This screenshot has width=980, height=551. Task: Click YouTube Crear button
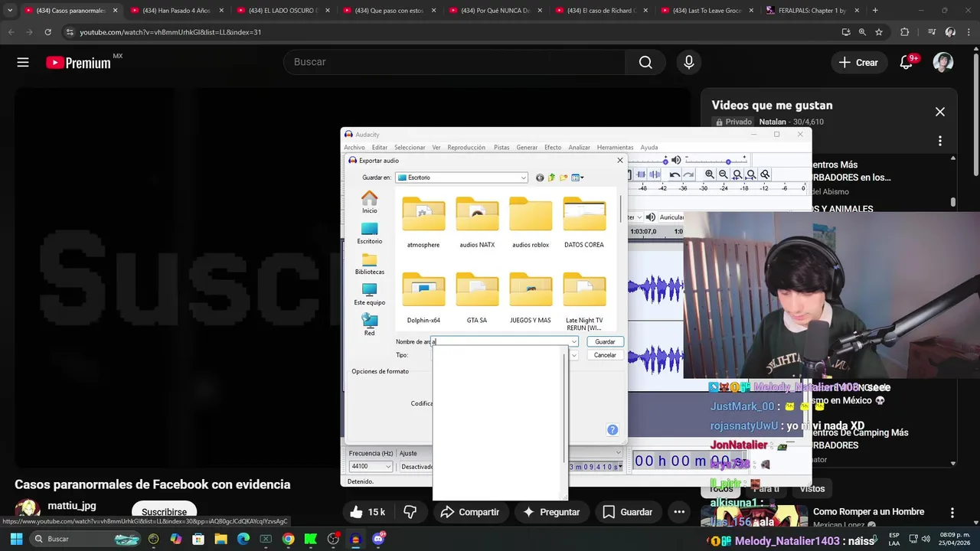coord(858,63)
